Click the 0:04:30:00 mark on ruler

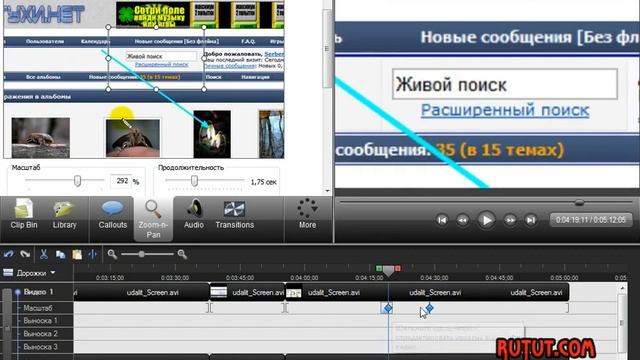coord(434,278)
